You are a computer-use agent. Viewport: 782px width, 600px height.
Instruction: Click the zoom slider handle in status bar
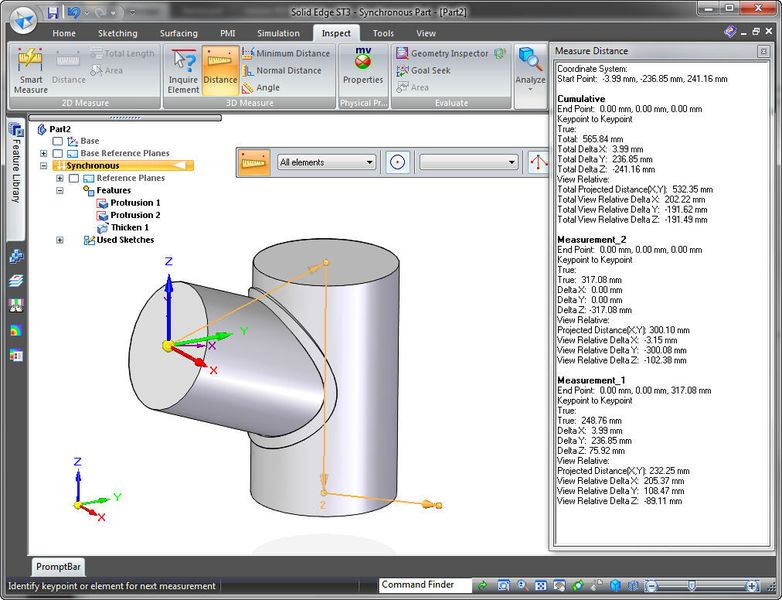click(691, 585)
